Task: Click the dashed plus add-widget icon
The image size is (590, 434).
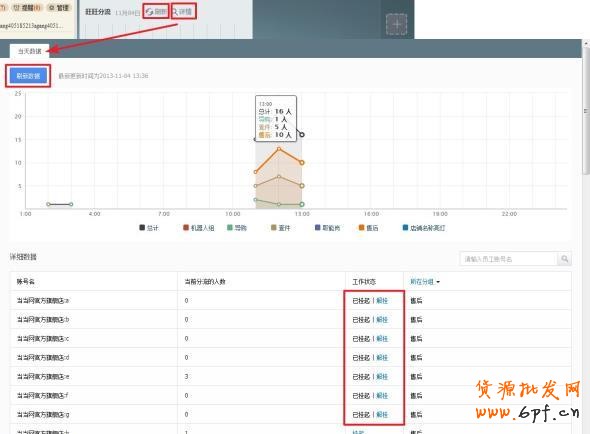Action: click(x=397, y=24)
